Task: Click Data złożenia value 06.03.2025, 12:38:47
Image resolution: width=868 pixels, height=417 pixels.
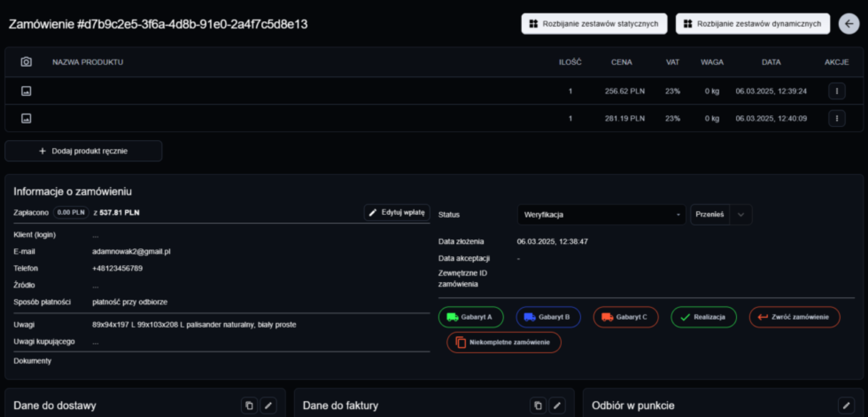Action: coord(552,241)
